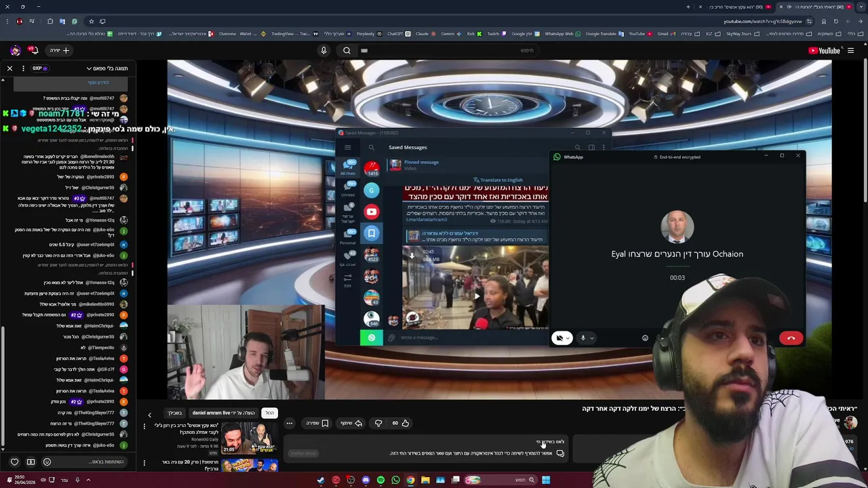Click the YouTube logo in the header
This screenshot has width=868, height=488.
coord(824,50)
